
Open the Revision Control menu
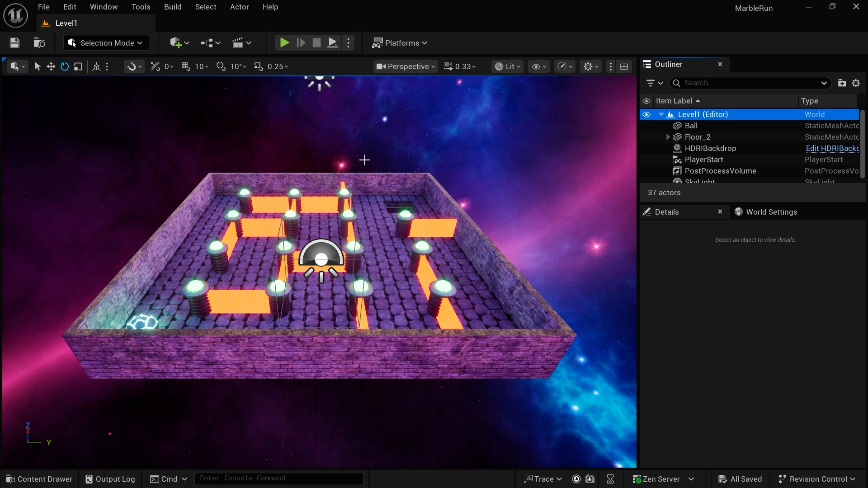(817, 479)
